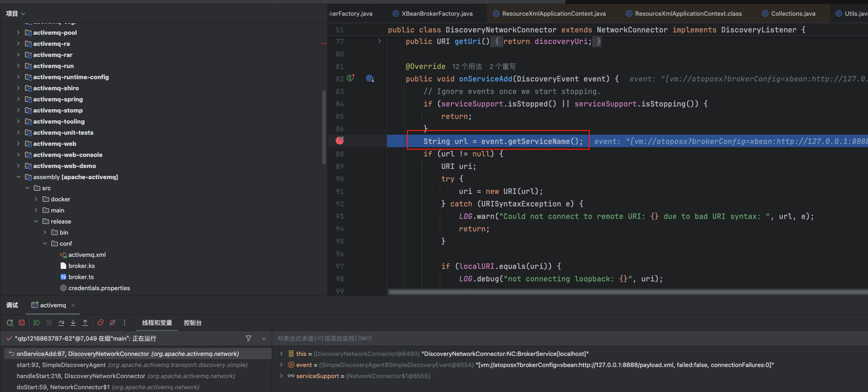Open the Collections.java editor tab
868x392 pixels.
pos(793,13)
